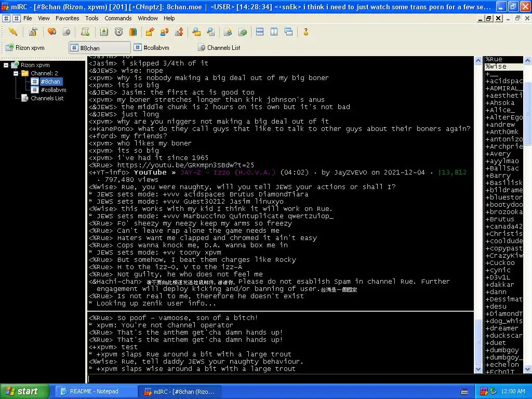The height and width of the screenshot is (399, 532).
Task: Click the Send File folder-arrow icon
Action: click(x=150, y=32)
